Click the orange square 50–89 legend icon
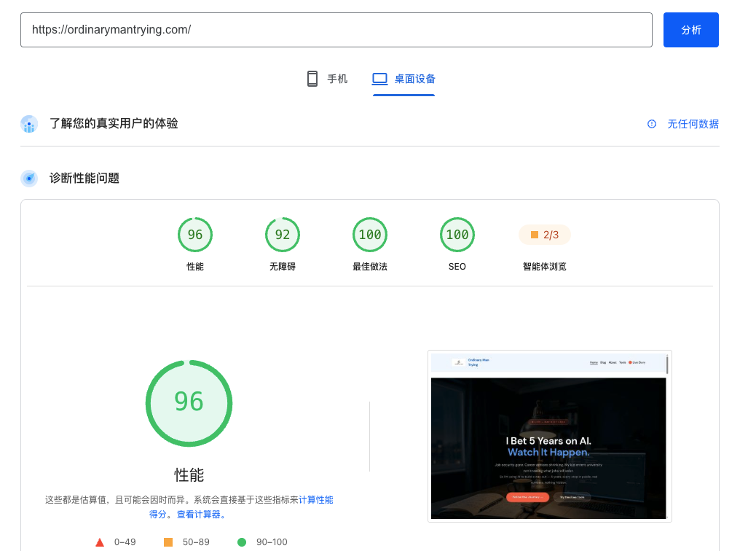Viewport: 756px width, 551px height. pyautogui.click(x=168, y=542)
